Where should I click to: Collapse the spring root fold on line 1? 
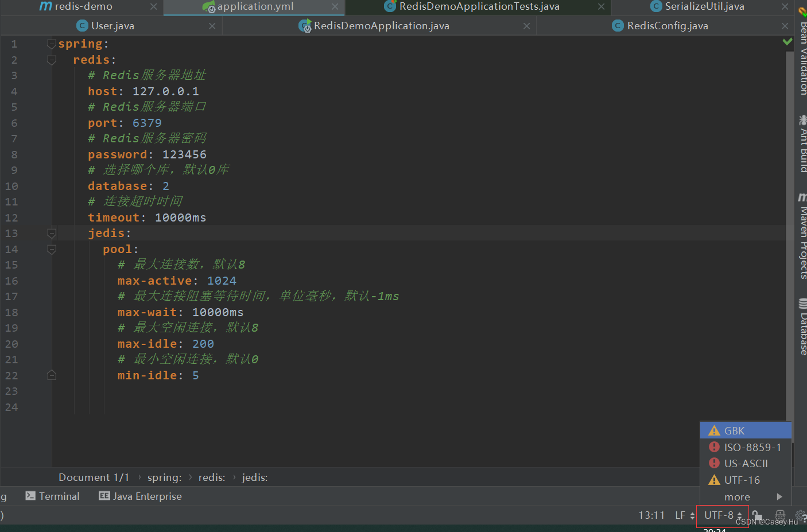tap(51, 44)
